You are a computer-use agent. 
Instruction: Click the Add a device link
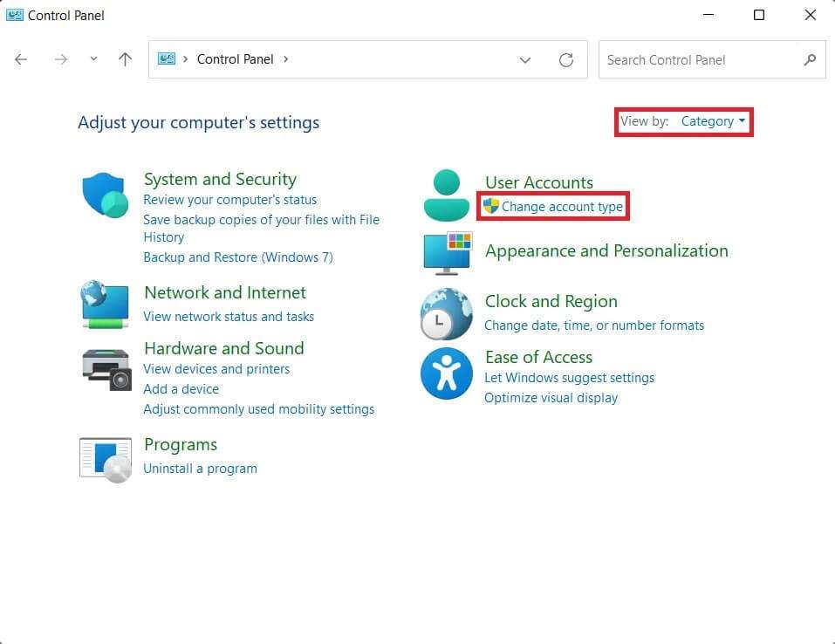click(x=181, y=389)
